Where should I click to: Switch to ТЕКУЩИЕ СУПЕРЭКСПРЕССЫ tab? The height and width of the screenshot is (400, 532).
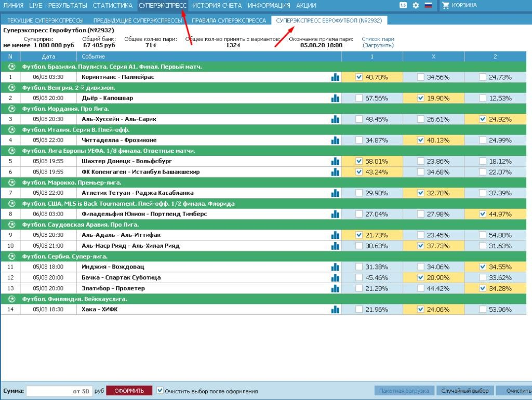tap(46, 21)
